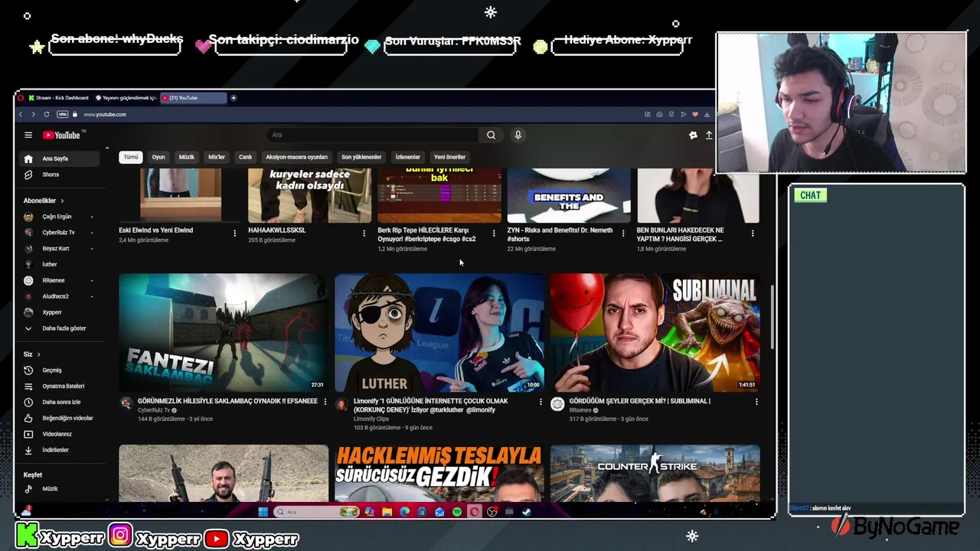This screenshot has height=551, width=980.
Task: Click the YouTube search field
Action: 373,135
